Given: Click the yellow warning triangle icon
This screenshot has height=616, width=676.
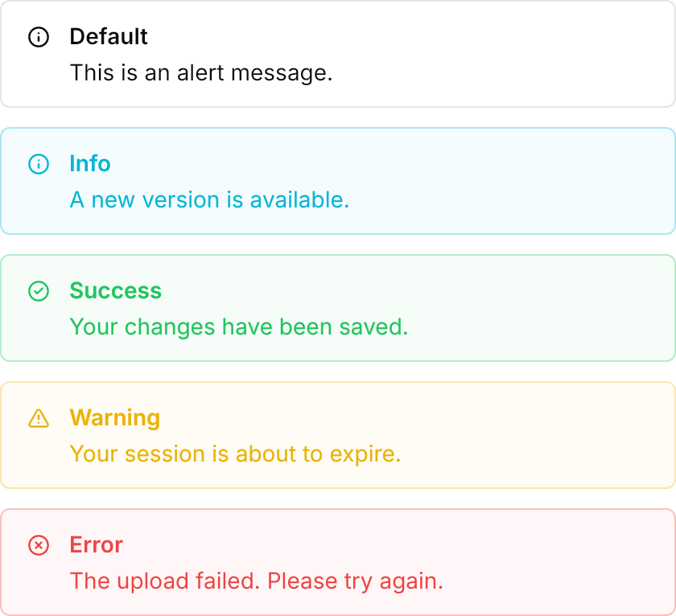Looking at the screenshot, I should tap(39, 418).
